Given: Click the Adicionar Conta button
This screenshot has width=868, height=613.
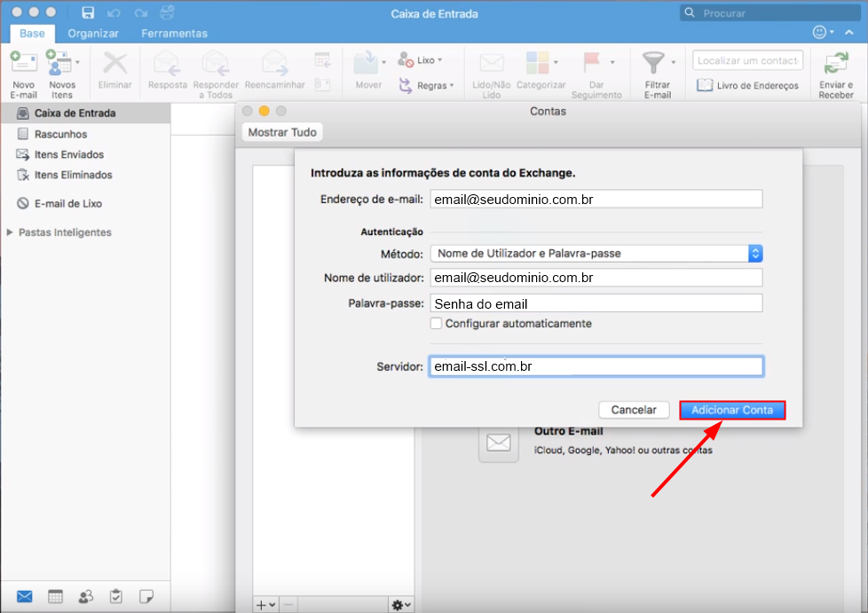Looking at the screenshot, I should tap(732, 410).
